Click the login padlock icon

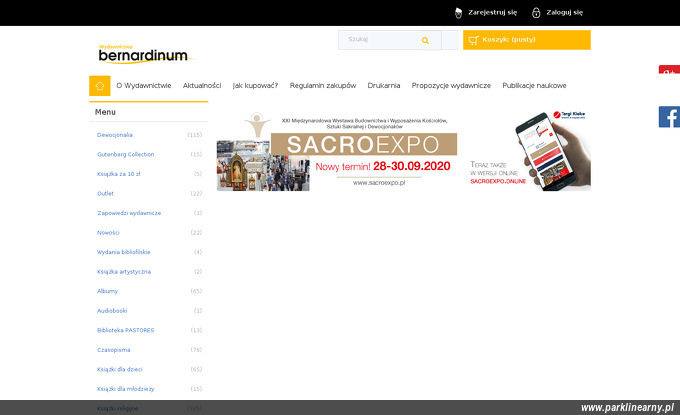point(536,13)
